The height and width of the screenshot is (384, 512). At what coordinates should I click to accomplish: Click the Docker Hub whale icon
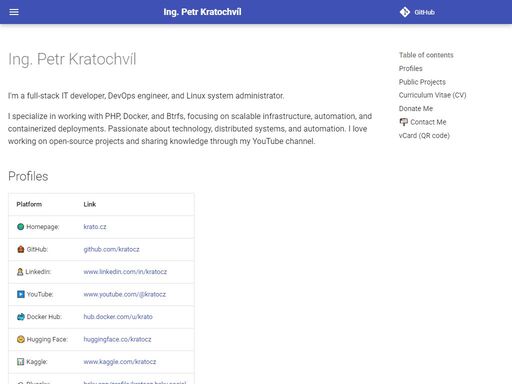click(21, 317)
